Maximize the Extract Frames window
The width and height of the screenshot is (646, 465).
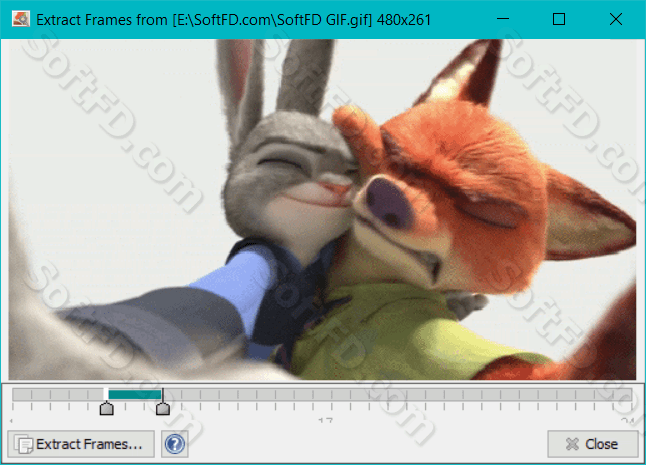[x=559, y=19]
